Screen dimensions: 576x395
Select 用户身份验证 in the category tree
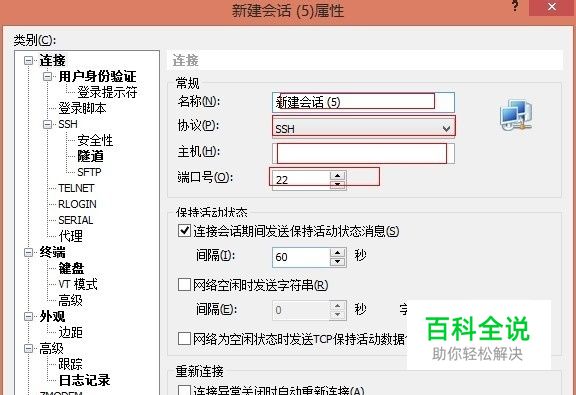pos(97,76)
